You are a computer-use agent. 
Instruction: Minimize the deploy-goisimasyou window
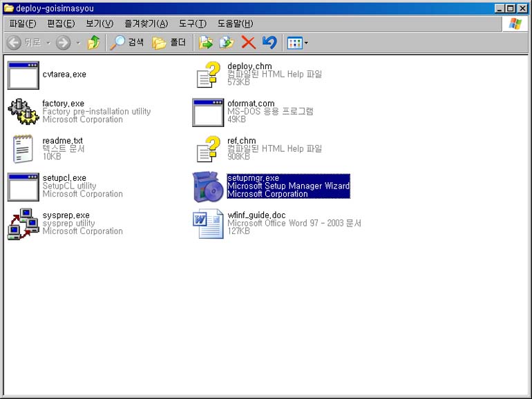[x=500, y=8]
